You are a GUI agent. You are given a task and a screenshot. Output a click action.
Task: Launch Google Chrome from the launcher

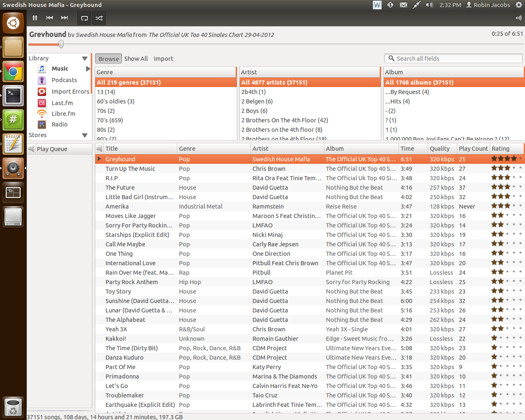[13, 72]
